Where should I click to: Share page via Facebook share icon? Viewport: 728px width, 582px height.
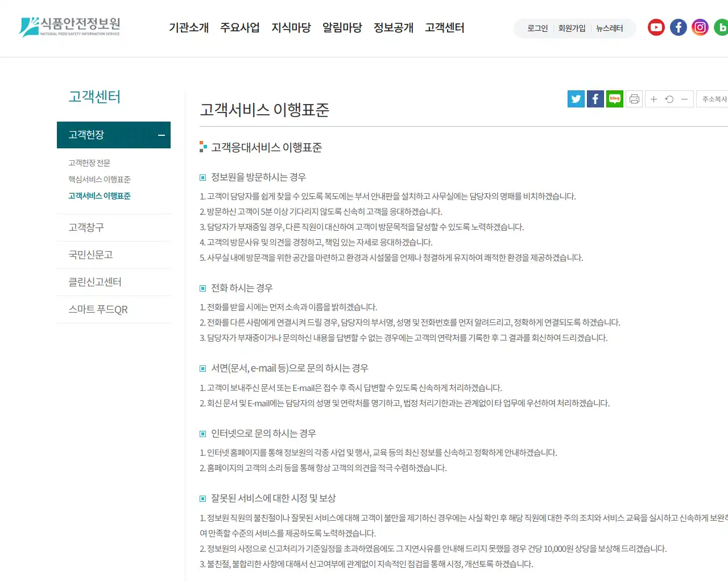pos(595,99)
